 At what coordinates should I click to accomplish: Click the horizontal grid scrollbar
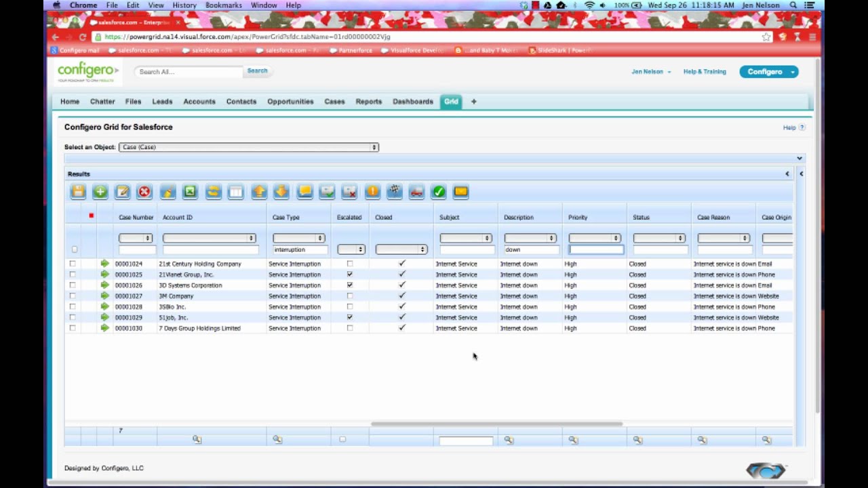[x=496, y=424]
